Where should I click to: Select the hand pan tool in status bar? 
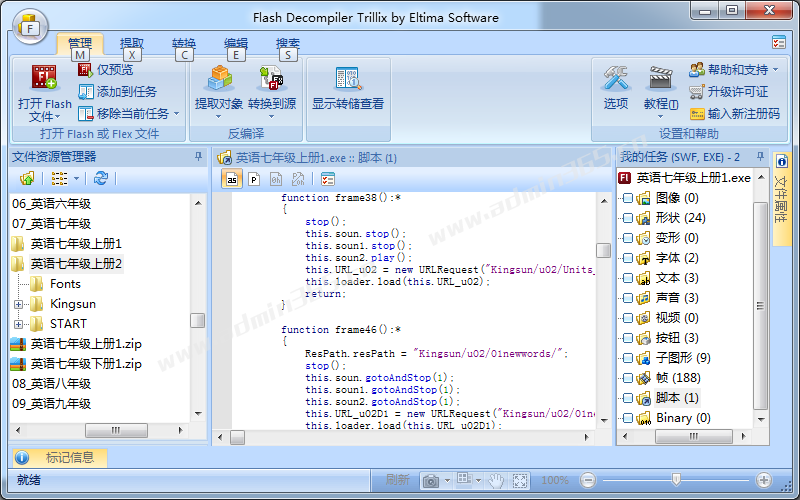496,481
